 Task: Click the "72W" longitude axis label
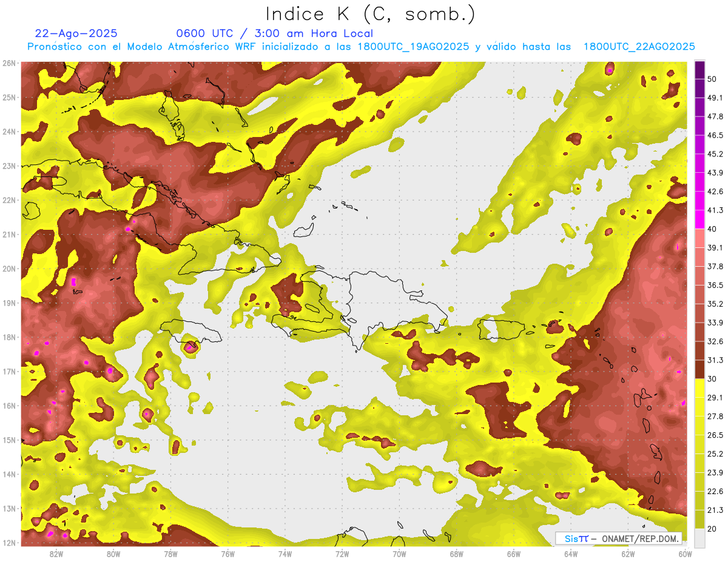point(342,554)
